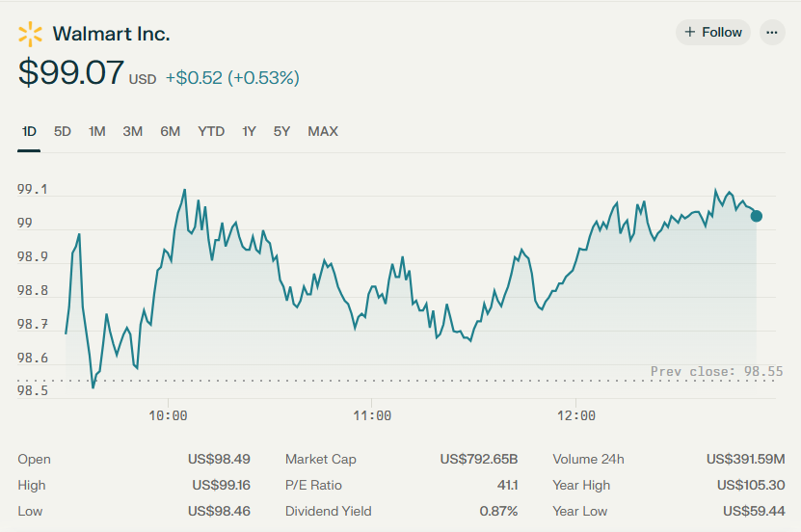This screenshot has height=532, width=801.
Task: Click the Open value US$98.49
Action: (x=219, y=459)
